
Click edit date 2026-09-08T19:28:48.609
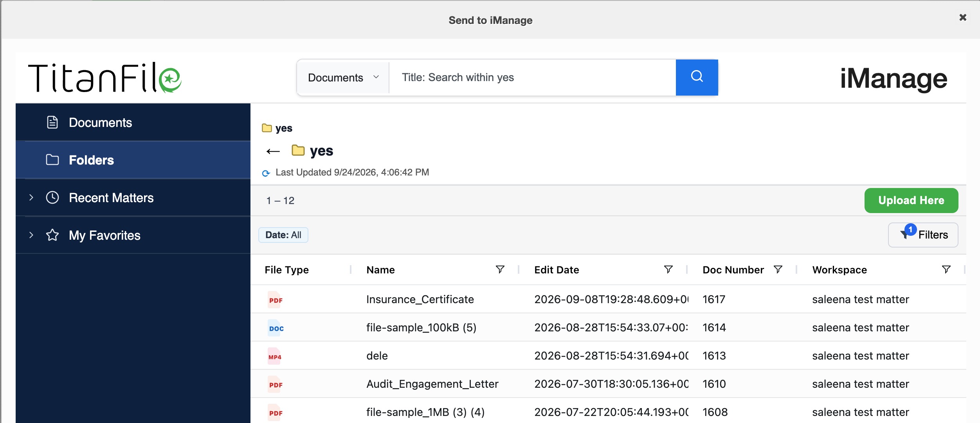click(x=611, y=300)
